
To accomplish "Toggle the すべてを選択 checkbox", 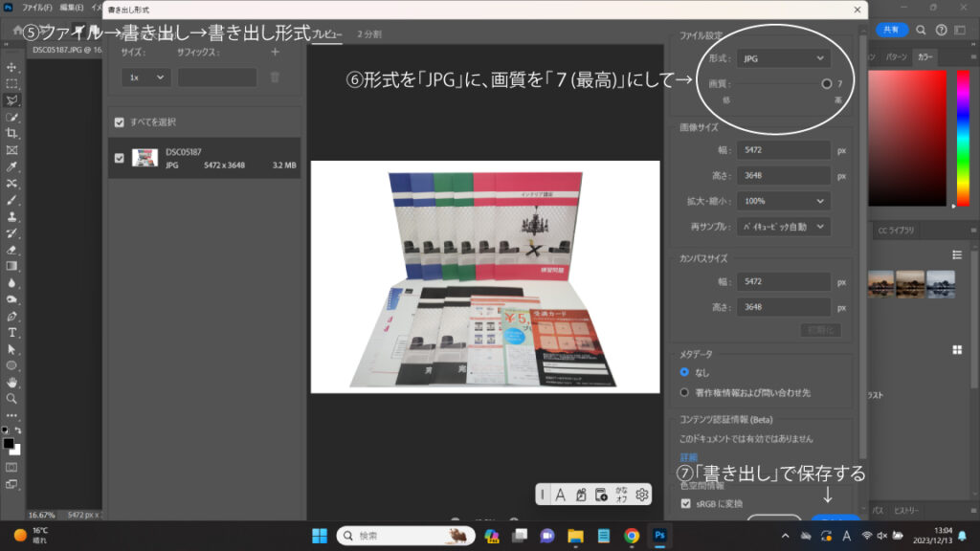I will [119, 122].
